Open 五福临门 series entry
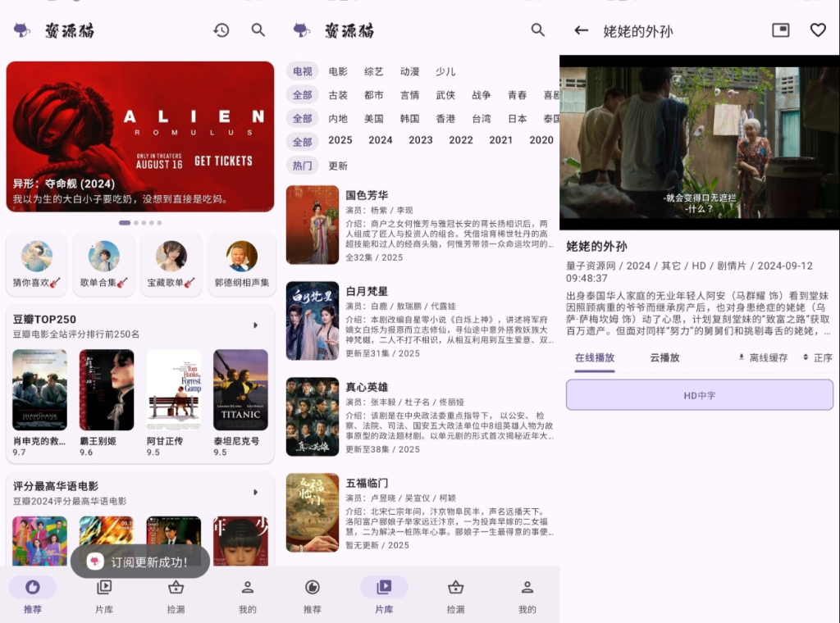Image resolution: width=840 pixels, height=623 pixels. (421, 512)
